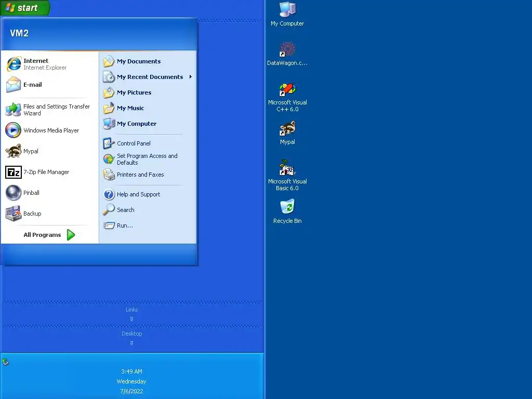Open the Run... dialog
532x399 pixels.
click(x=148, y=225)
